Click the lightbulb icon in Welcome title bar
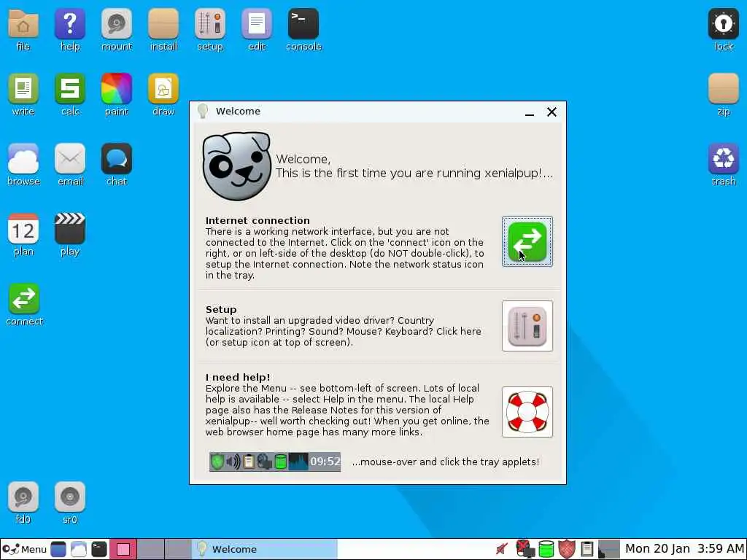 pyautogui.click(x=203, y=112)
